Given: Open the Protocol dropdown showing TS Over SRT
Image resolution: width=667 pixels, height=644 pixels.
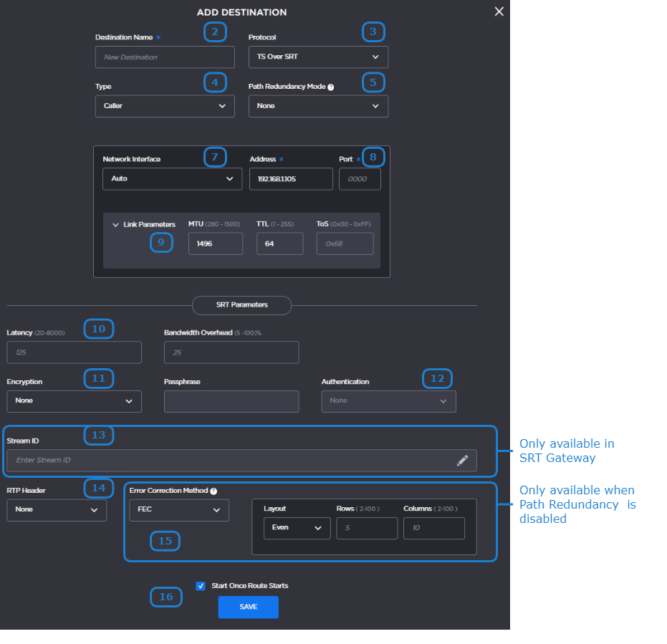Looking at the screenshot, I should coord(318,57).
